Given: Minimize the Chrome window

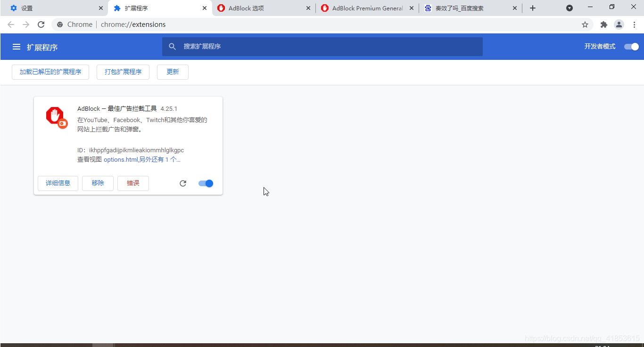Looking at the screenshot, I should (x=590, y=7).
